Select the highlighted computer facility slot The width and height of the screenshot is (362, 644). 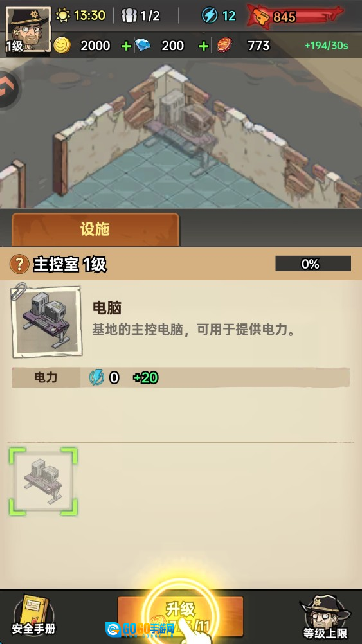(43, 481)
